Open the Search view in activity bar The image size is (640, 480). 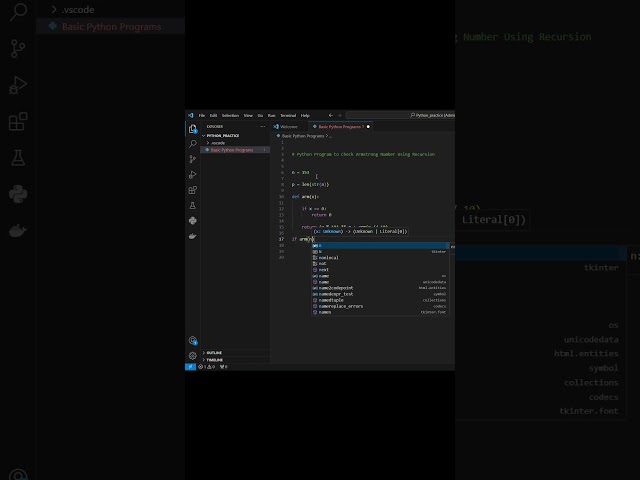(x=193, y=144)
